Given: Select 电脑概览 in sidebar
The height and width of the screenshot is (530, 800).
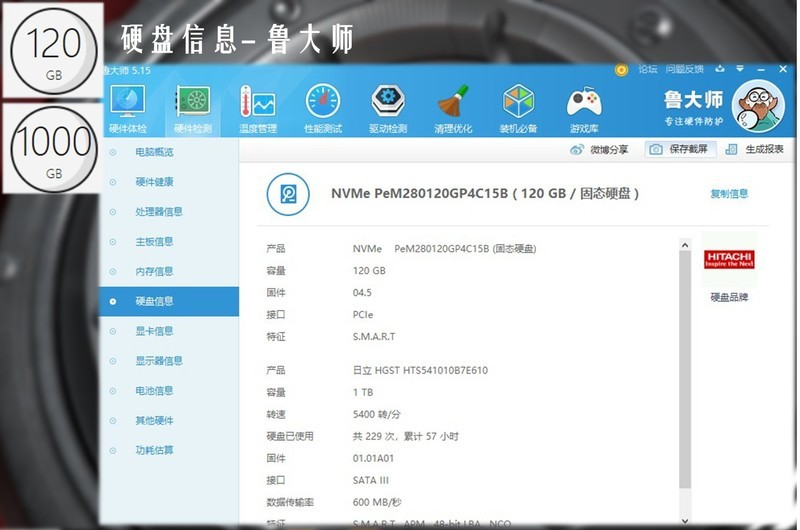Looking at the screenshot, I should point(168,152).
